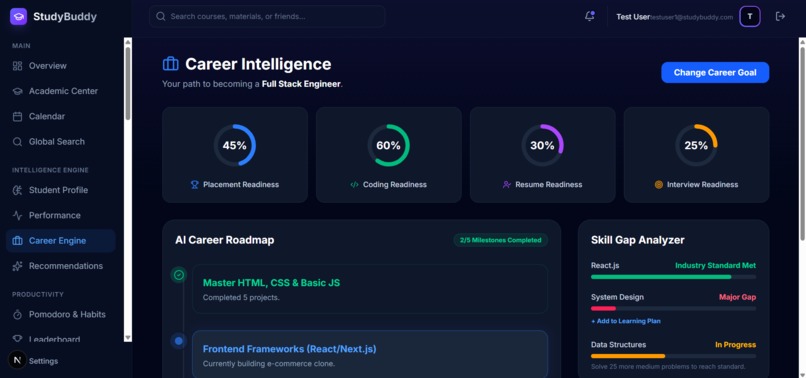Click code brackets icon next to Coding Readiness
This screenshot has width=806, height=378.
click(x=354, y=185)
